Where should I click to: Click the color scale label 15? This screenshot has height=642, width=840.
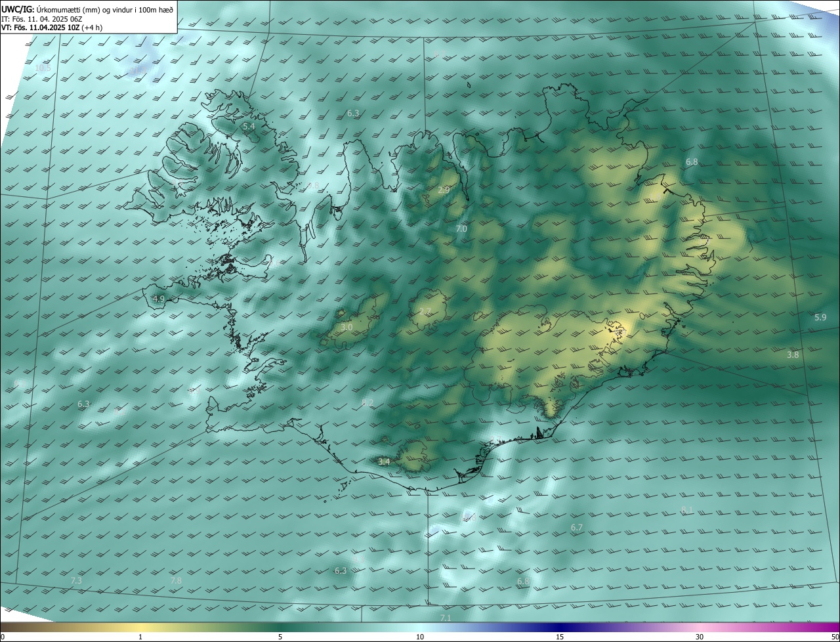coord(560,637)
